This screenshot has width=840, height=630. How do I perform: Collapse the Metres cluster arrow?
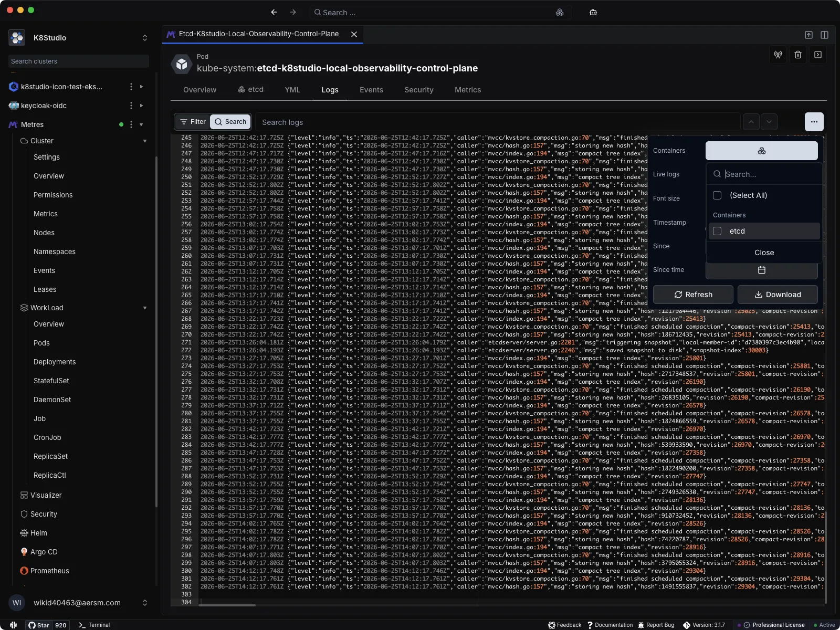141,124
